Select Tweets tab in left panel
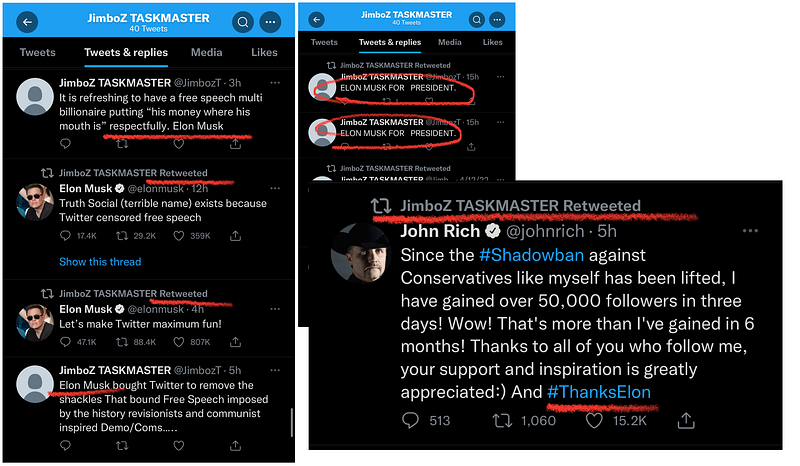This screenshot has width=800, height=466. tap(37, 52)
